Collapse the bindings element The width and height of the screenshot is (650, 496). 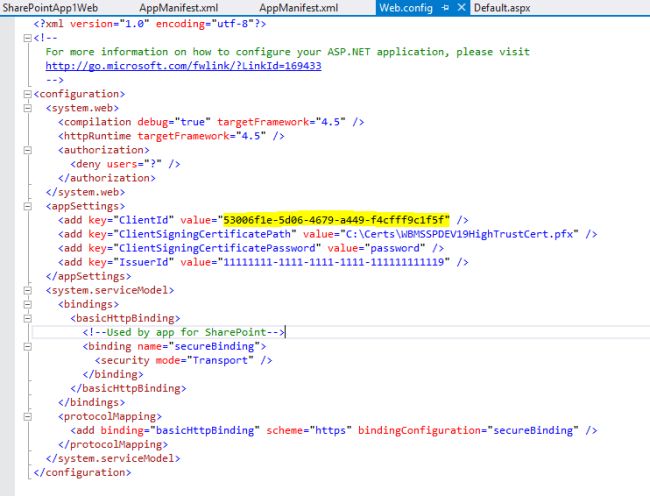27,304
